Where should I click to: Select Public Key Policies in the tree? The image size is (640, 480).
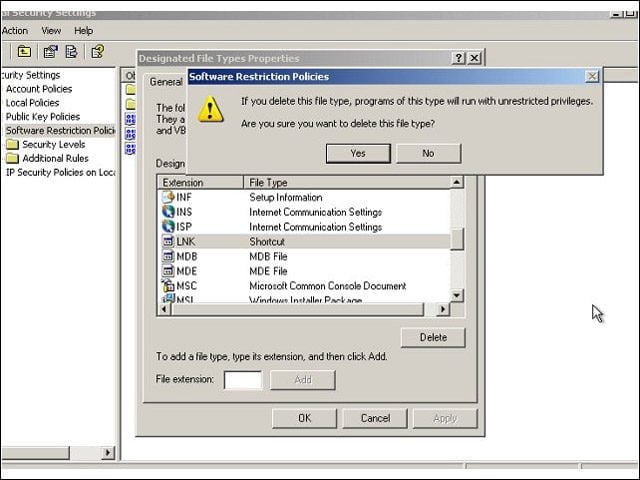pyautogui.click(x=43, y=117)
